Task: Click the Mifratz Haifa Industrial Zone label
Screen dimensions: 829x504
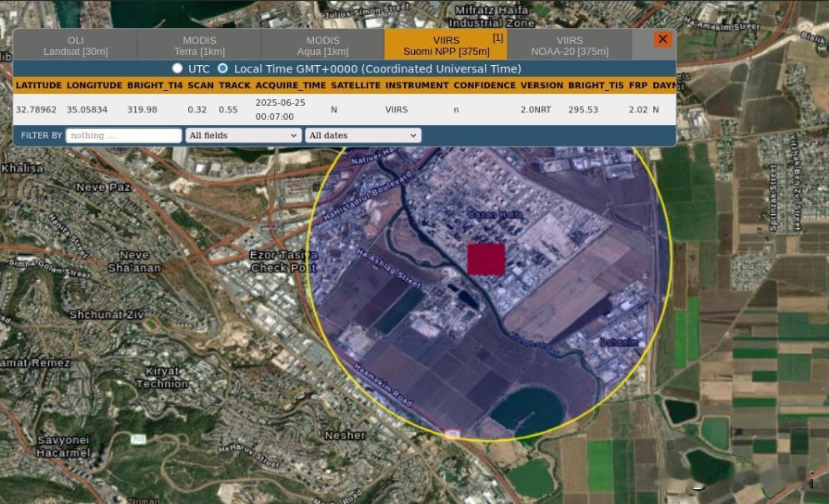Action: coord(492,17)
